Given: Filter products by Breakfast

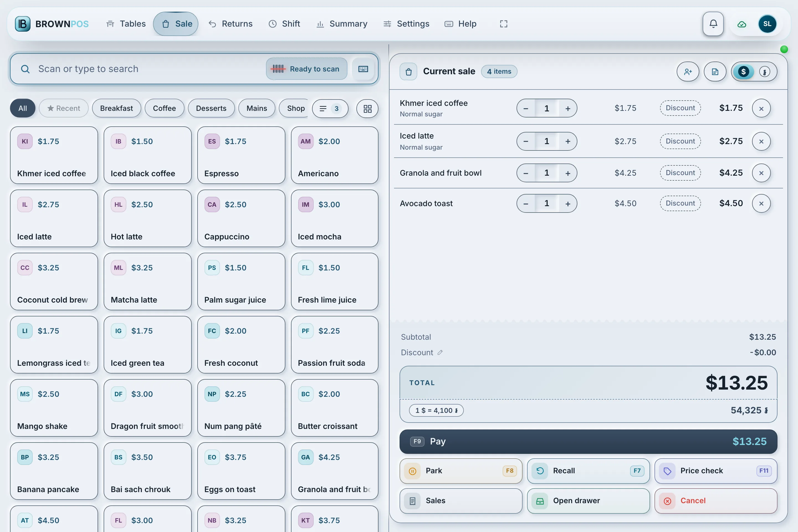Looking at the screenshot, I should click(116, 108).
